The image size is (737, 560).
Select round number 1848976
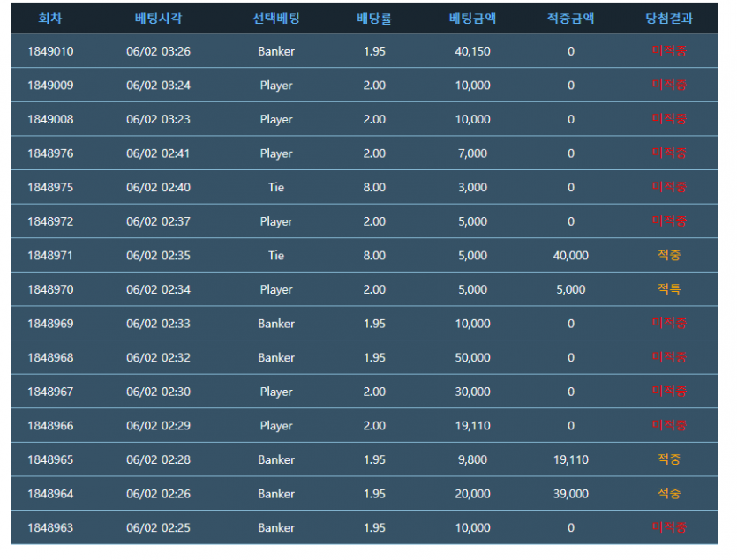pos(50,153)
